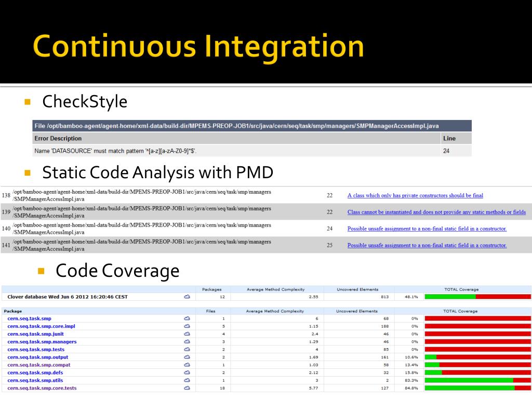Click the Files column header
The width and height of the screenshot is (532, 399).
coord(211,311)
